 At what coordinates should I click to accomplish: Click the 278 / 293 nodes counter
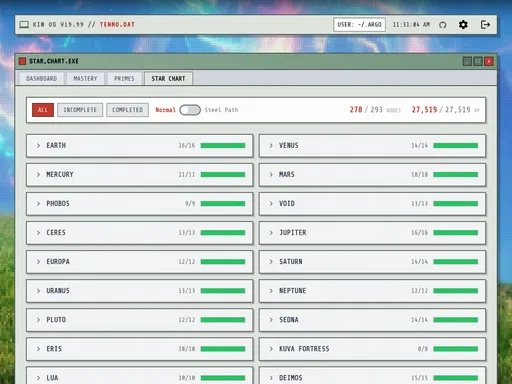click(375, 110)
